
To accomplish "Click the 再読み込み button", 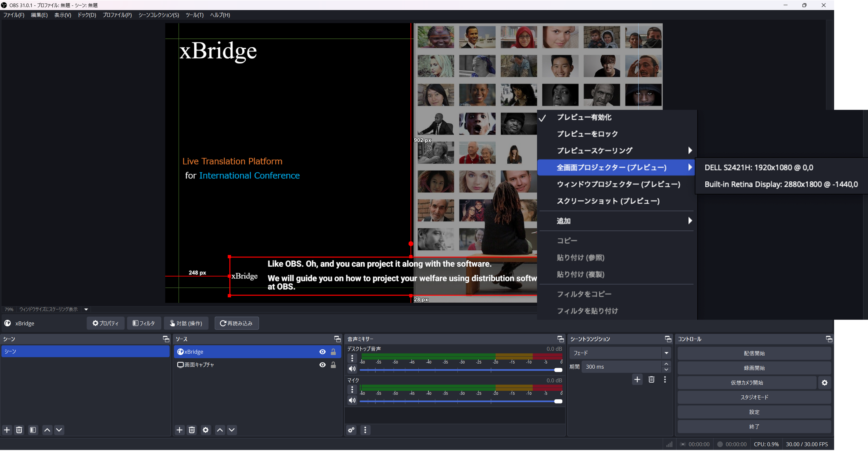I will coord(236,323).
